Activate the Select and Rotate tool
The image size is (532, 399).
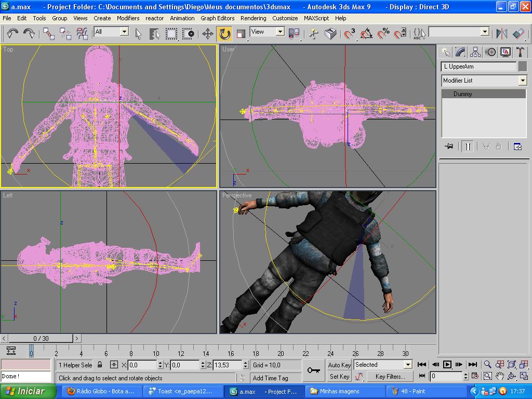pos(224,34)
